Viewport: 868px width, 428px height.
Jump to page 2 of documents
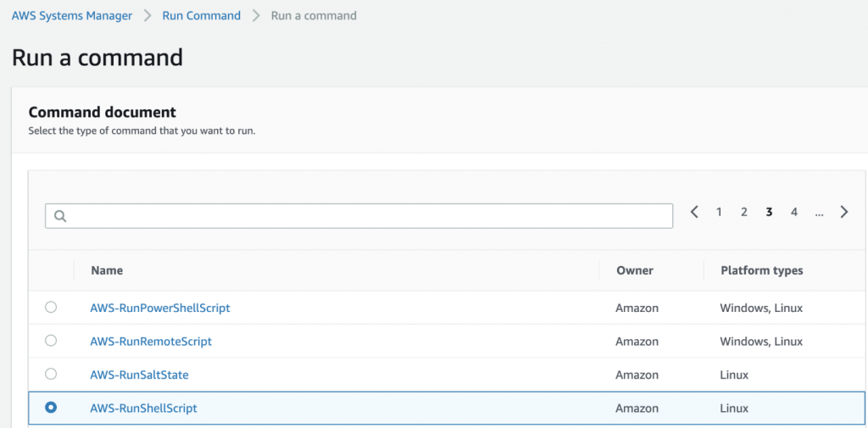point(743,212)
